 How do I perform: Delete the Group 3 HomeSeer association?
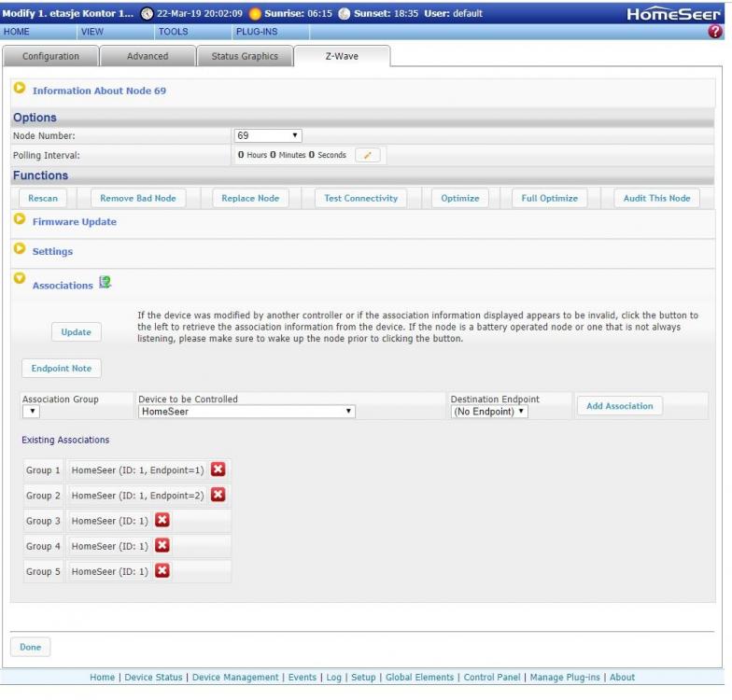point(162,521)
